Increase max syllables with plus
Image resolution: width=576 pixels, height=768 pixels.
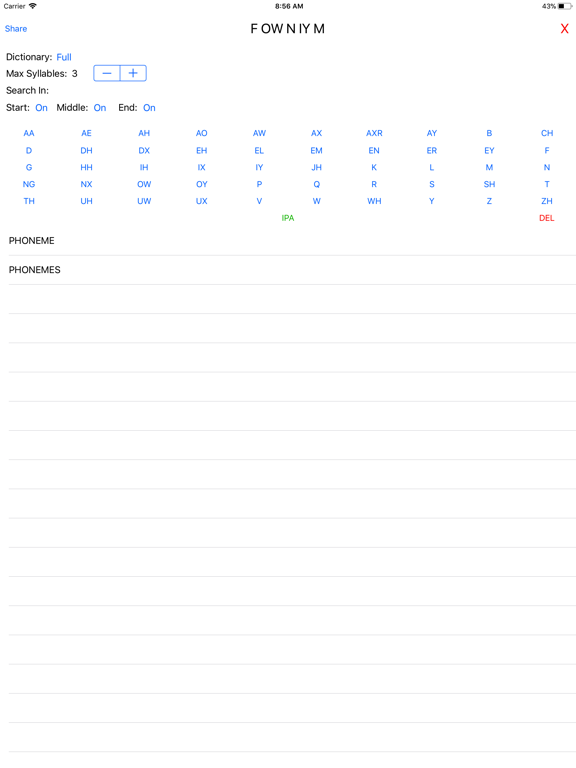tap(133, 73)
